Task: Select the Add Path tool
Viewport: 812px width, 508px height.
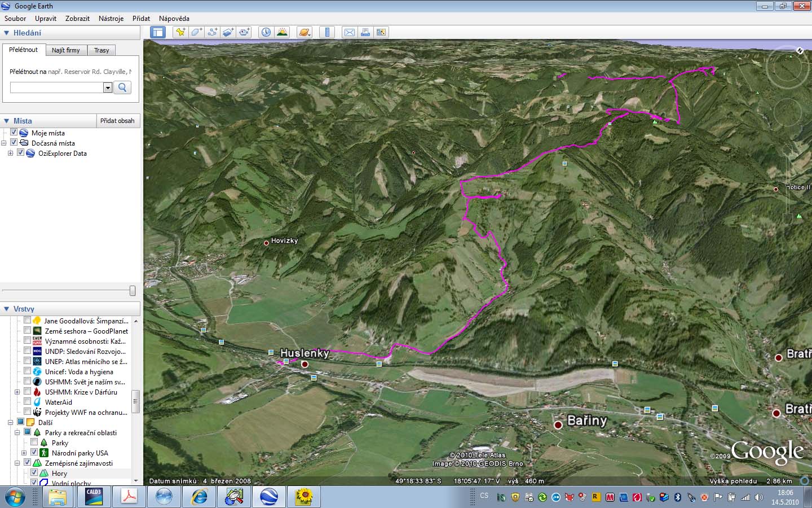Action: point(212,32)
